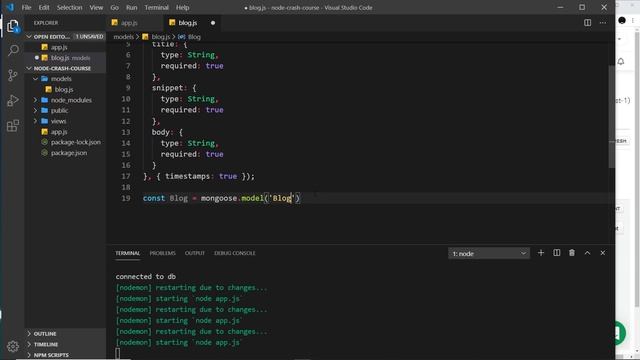
Task: Select the PROBLEMS panel tab
Action: pos(162,253)
